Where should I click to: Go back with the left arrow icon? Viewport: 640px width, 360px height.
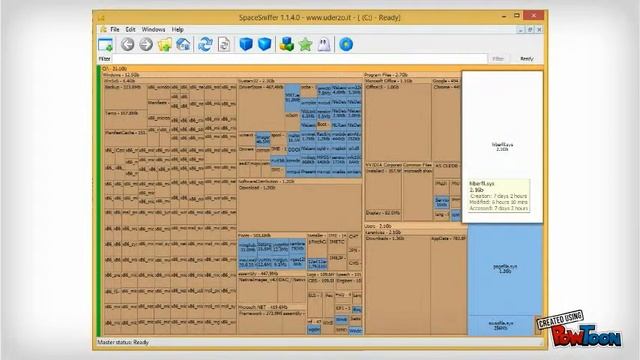pos(127,44)
